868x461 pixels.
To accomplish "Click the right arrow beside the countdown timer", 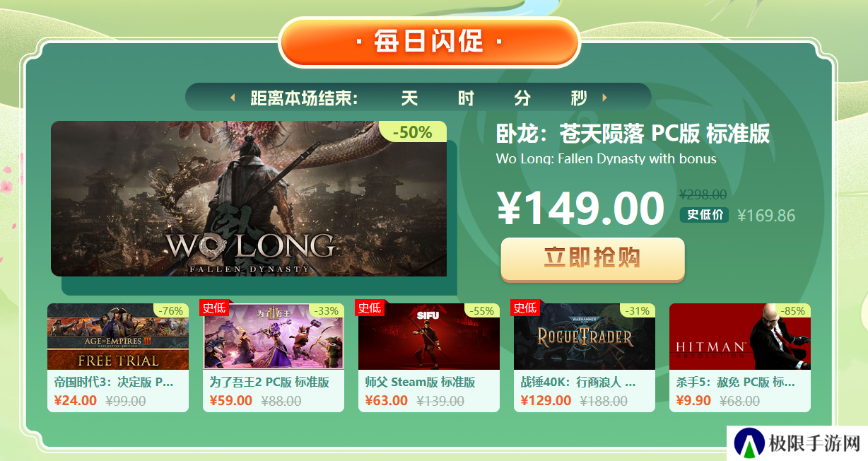I will tap(604, 98).
